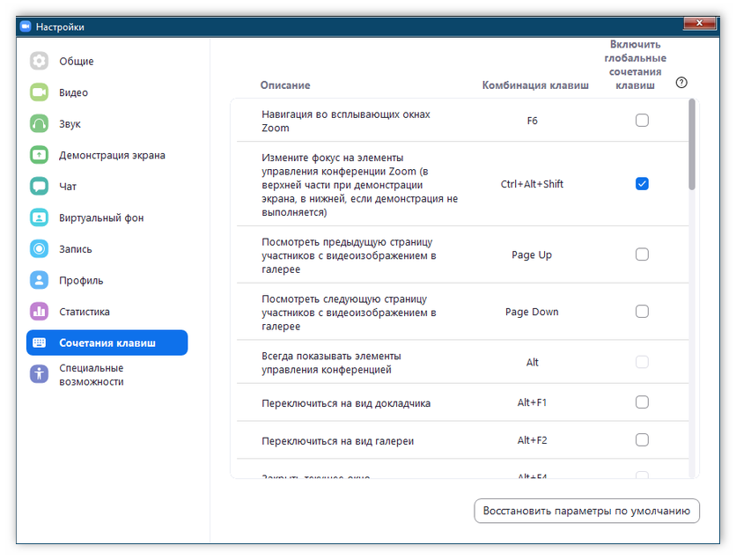Image resolution: width=736 pixels, height=560 pixels.
Task: Select the Виртуальный фон icon
Action: click(39, 217)
